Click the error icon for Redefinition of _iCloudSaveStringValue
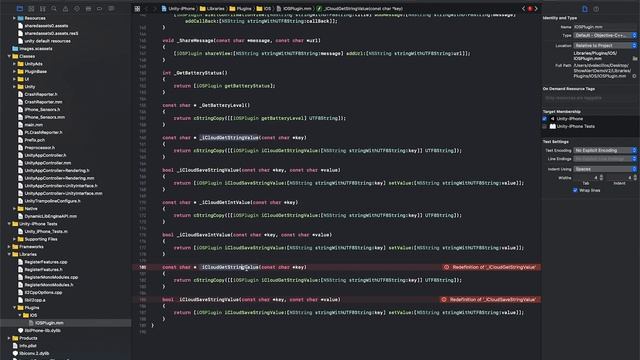640x360 pixels. click(x=444, y=300)
